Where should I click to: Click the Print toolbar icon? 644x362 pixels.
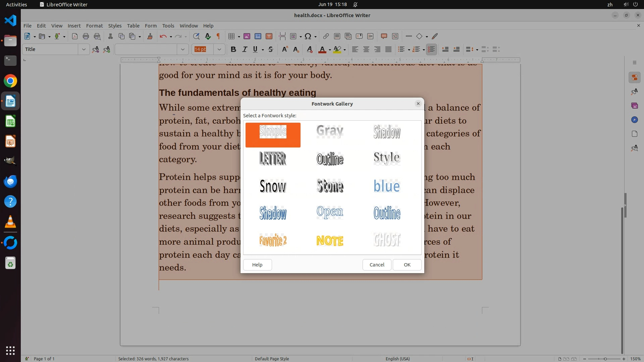point(86,36)
